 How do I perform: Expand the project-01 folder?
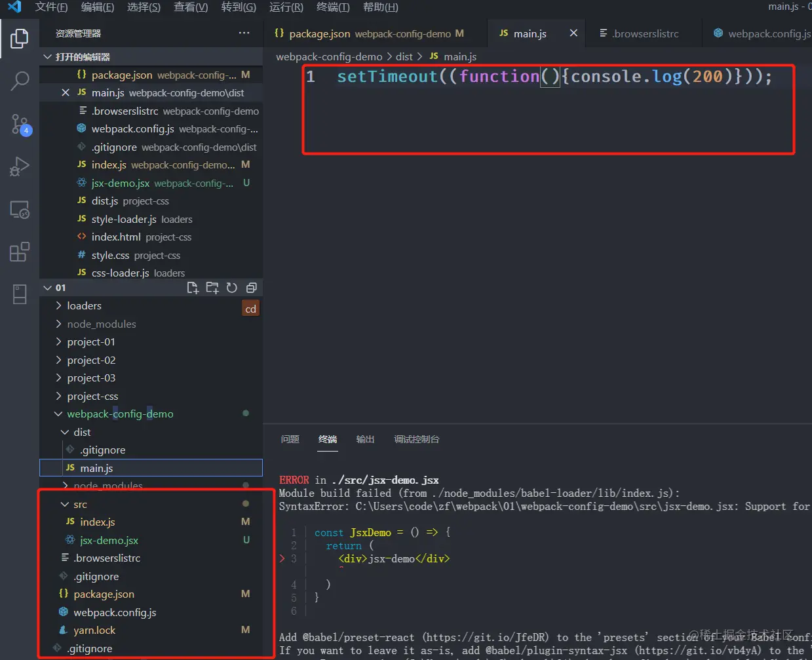pos(151,342)
